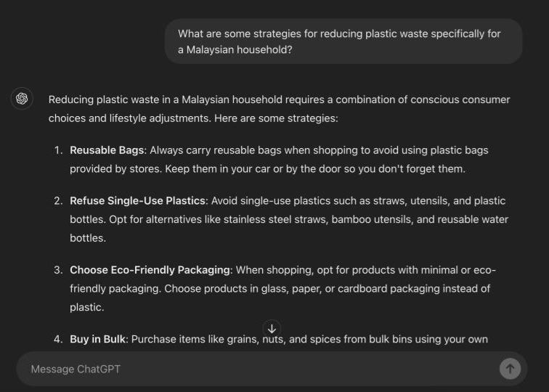Click the bold "Buy in Bulk" heading
The image size is (549, 392).
click(98, 339)
